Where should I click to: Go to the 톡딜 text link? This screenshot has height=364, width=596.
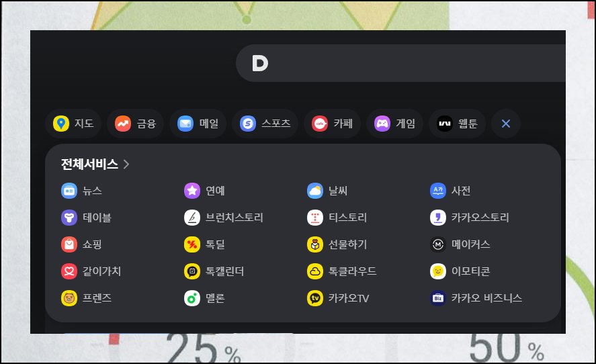pyautogui.click(x=215, y=244)
